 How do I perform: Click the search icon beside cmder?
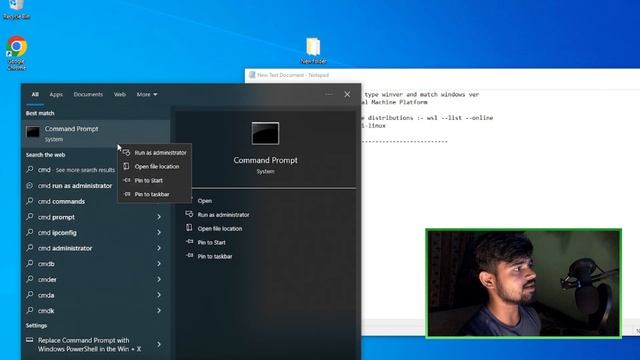30,279
